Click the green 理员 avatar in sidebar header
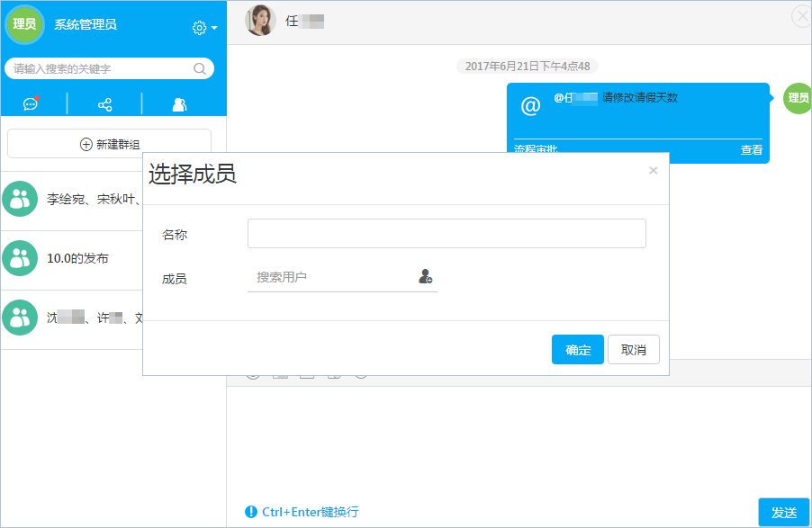 coord(24,24)
